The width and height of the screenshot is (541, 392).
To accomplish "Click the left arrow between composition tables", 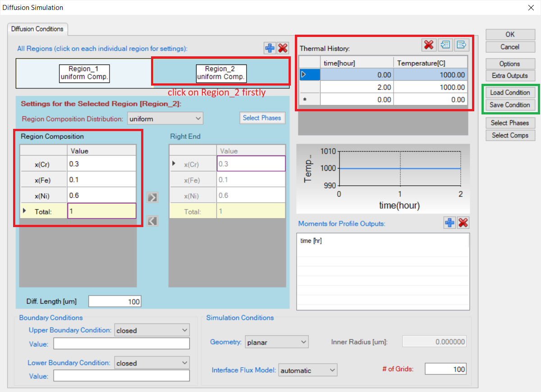I will pos(152,221).
